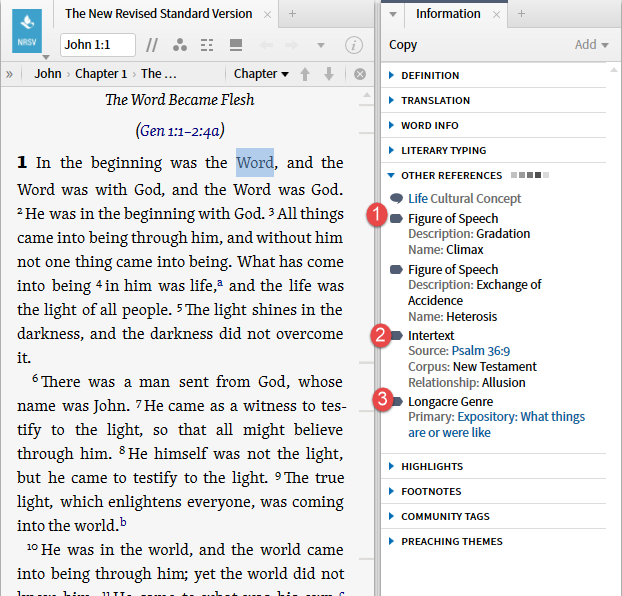Click the NRSV resource cover icon
Viewport: 622px width, 596px height.
click(x=27, y=31)
